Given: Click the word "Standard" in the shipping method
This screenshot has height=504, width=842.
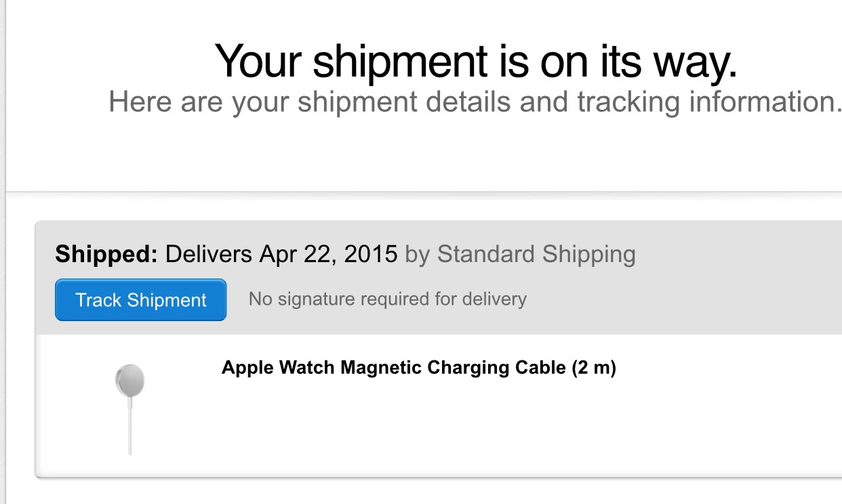Looking at the screenshot, I should [485, 255].
